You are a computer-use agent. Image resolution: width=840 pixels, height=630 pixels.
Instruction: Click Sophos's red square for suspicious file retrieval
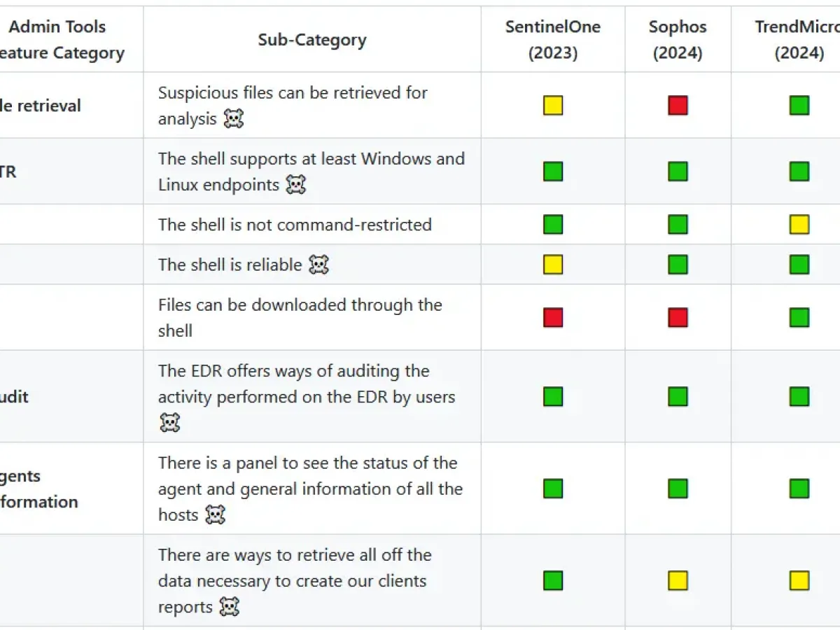pyautogui.click(x=678, y=106)
